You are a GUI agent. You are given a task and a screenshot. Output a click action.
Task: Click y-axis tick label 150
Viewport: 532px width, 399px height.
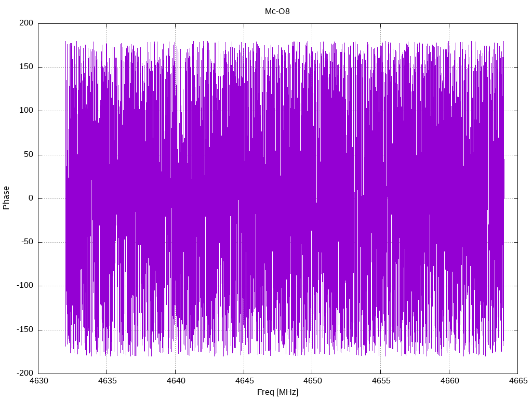tap(26, 67)
